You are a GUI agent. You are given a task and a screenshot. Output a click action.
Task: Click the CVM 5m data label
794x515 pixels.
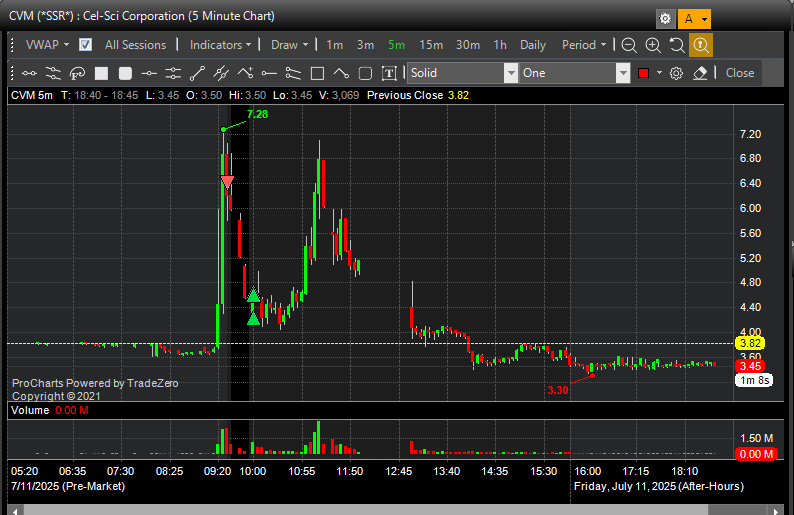click(x=32, y=95)
